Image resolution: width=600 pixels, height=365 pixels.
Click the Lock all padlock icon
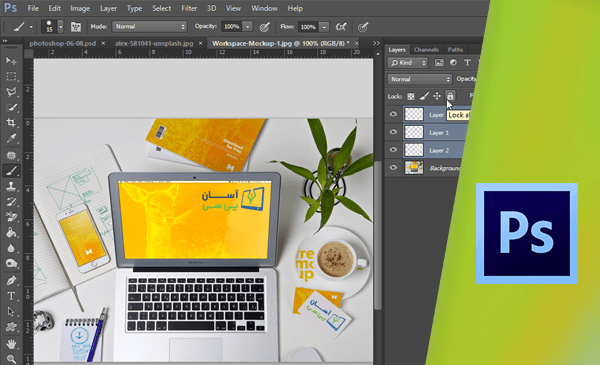[450, 96]
